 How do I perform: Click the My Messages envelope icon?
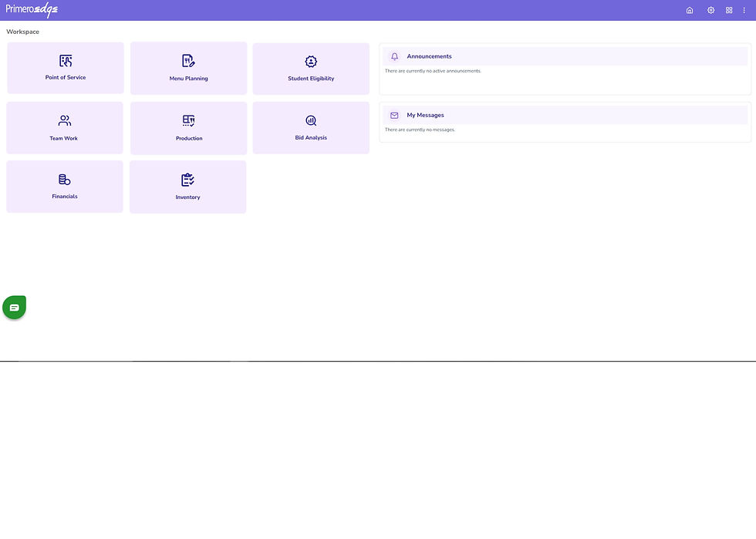[x=394, y=115]
